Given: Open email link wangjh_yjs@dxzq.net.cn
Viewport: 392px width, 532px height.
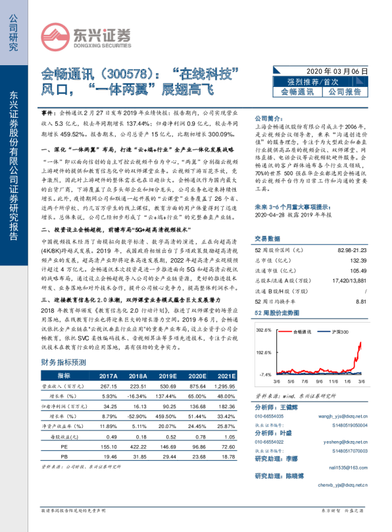Looking at the screenshot, I should (x=343, y=416).
